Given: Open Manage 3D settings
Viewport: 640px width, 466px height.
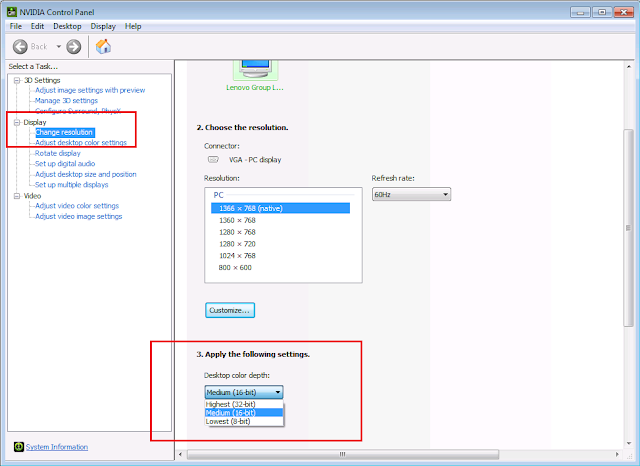Looking at the screenshot, I should pos(66,101).
